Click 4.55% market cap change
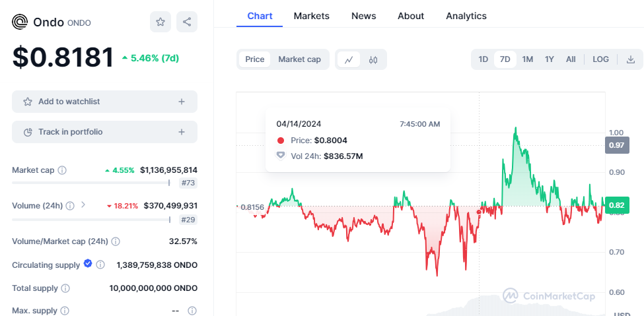 coord(120,170)
